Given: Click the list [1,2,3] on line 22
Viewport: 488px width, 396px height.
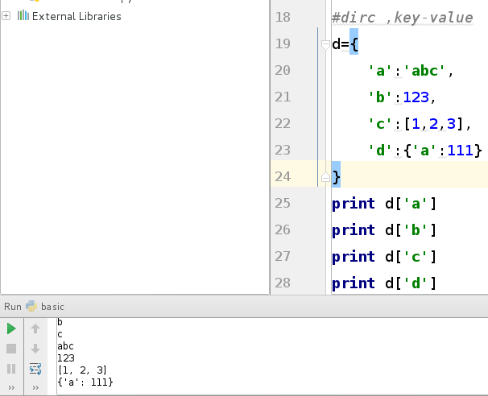Looking at the screenshot, I should pyautogui.click(x=434, y=124).
